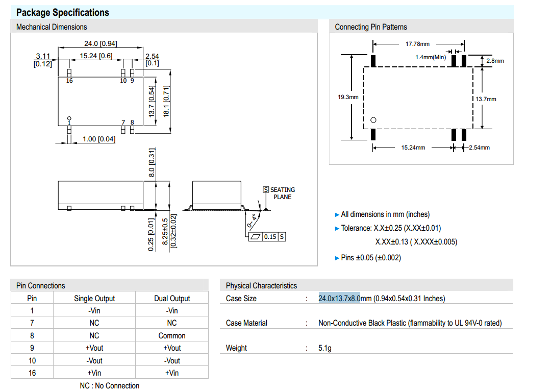Click the highlighted 24.0x13.7x8.0 case size text
Viewport: 552px width, 392px height.
[339, 298]
